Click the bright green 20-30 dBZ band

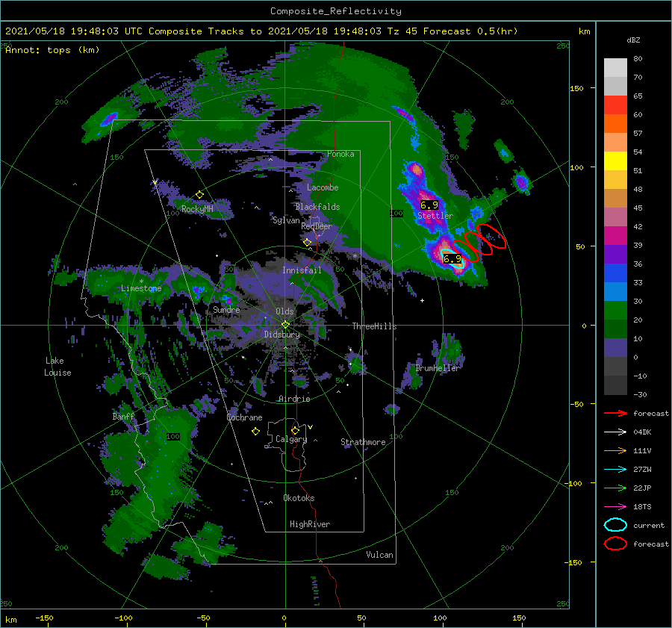point(615,311)
